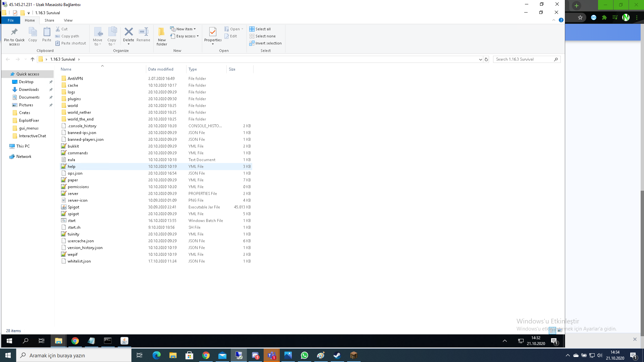Screen dimensions: 644x362
Task: Open Explorer help question mark icon
Action: pos(561,20)
